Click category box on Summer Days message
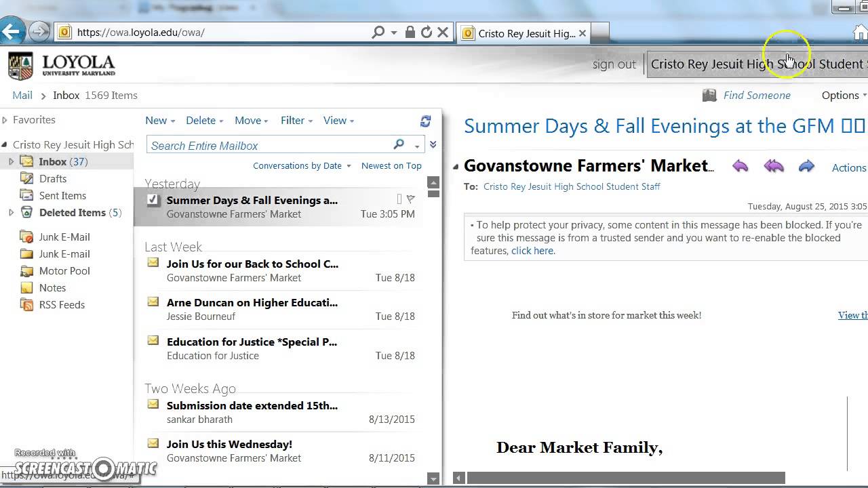 [399, 199]
